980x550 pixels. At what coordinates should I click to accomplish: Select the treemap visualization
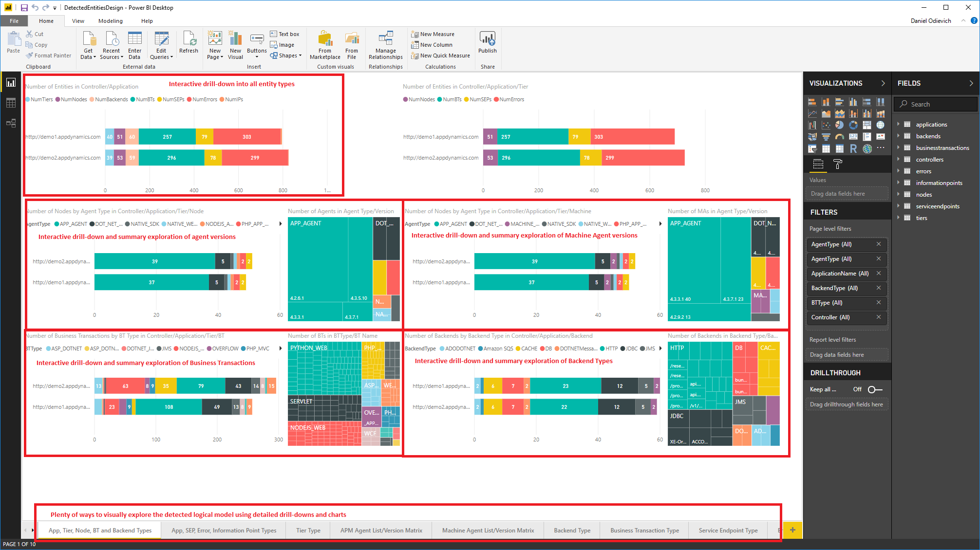click(867, 125)
